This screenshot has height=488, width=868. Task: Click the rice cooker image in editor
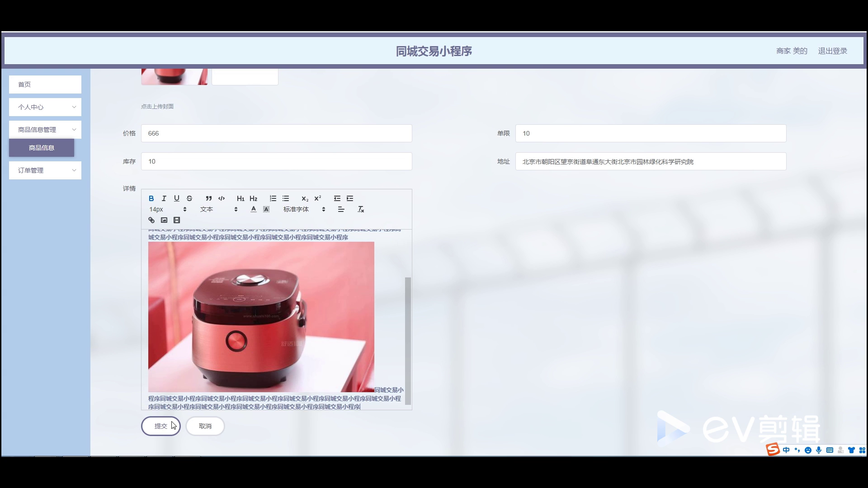tap(261, 317)
